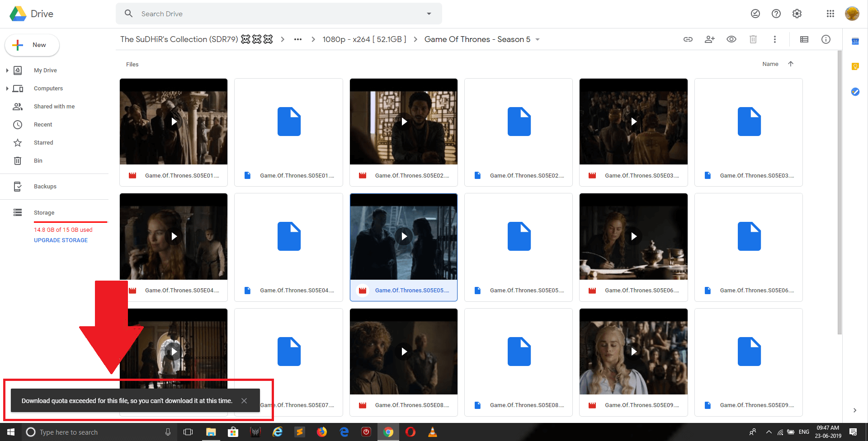868x441 pixels.
Task: Click the search magnifier icon
Action: tap(129, 14)
